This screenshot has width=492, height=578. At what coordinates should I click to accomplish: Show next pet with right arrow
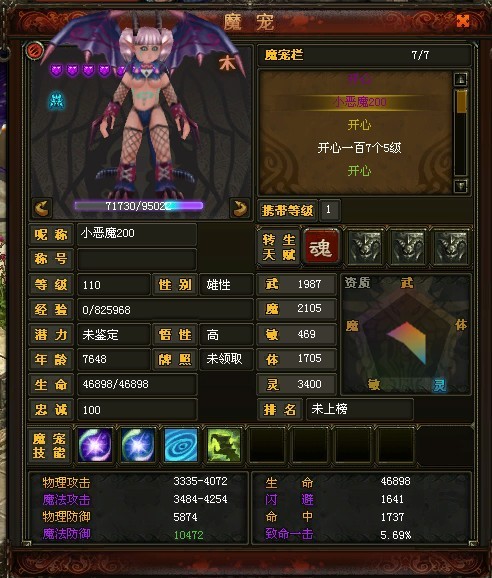point(240,208)
